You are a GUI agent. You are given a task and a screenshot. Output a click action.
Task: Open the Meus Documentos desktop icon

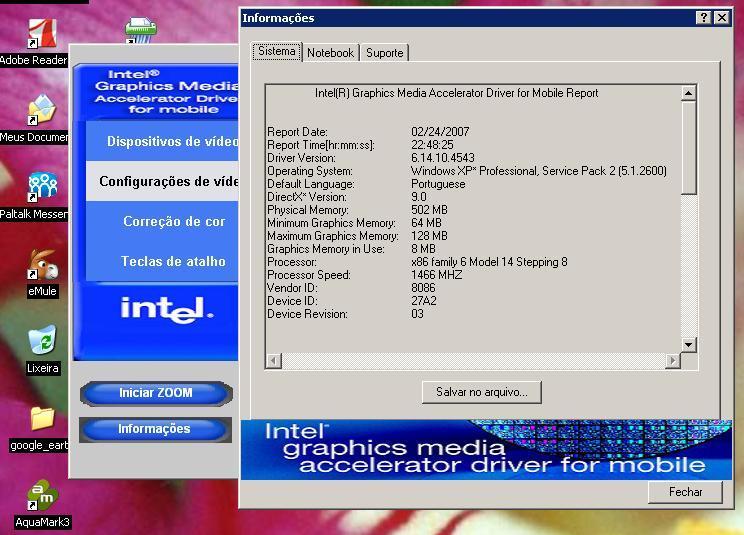pyautogui.click(x=40, y=112)
